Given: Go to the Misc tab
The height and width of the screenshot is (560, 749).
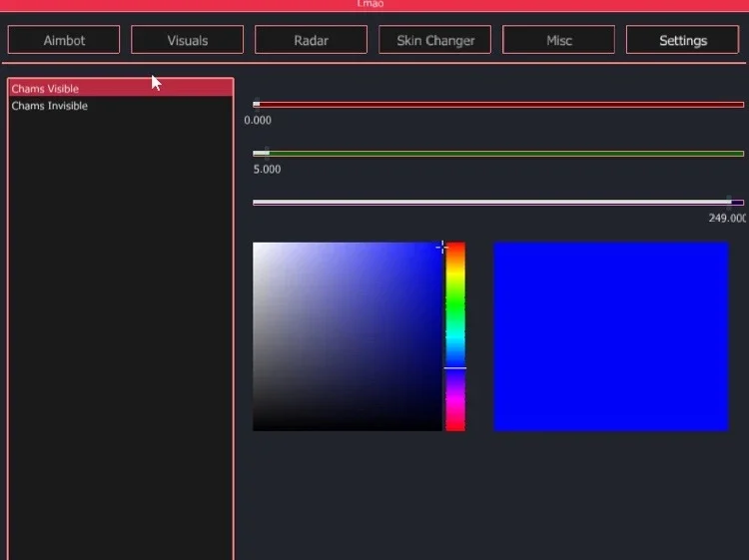Looking at the screenshot, I should coord(558,40).
